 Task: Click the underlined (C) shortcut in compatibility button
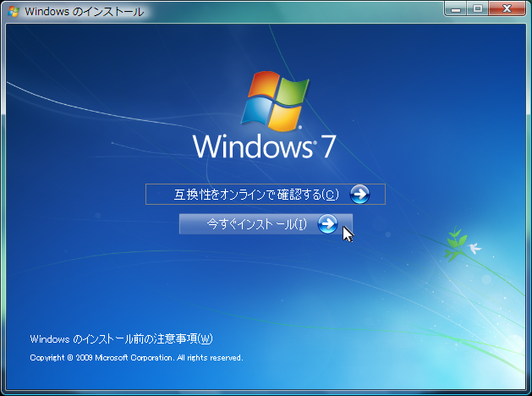(332, 195)
